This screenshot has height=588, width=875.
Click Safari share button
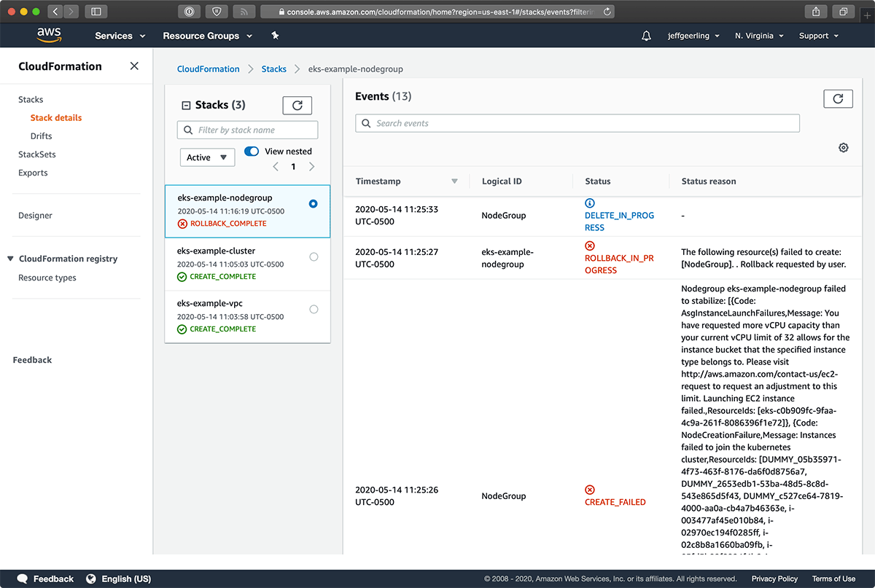point(815,12)
